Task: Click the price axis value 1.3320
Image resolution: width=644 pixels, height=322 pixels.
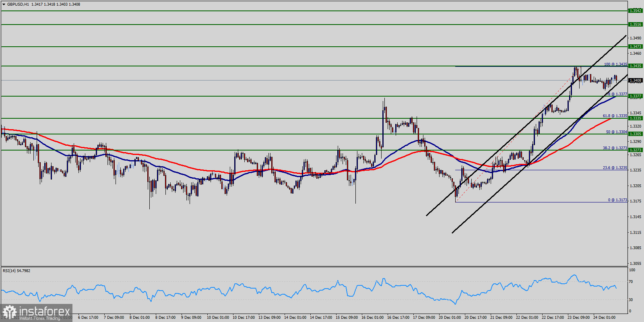Action: 635,126
